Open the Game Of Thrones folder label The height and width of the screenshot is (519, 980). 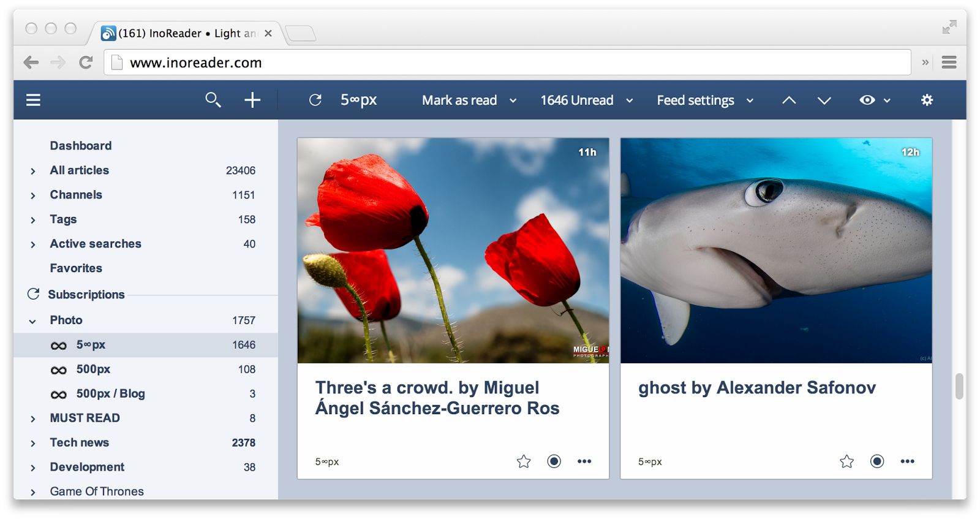pyautogui.click(x=97, y=491)
